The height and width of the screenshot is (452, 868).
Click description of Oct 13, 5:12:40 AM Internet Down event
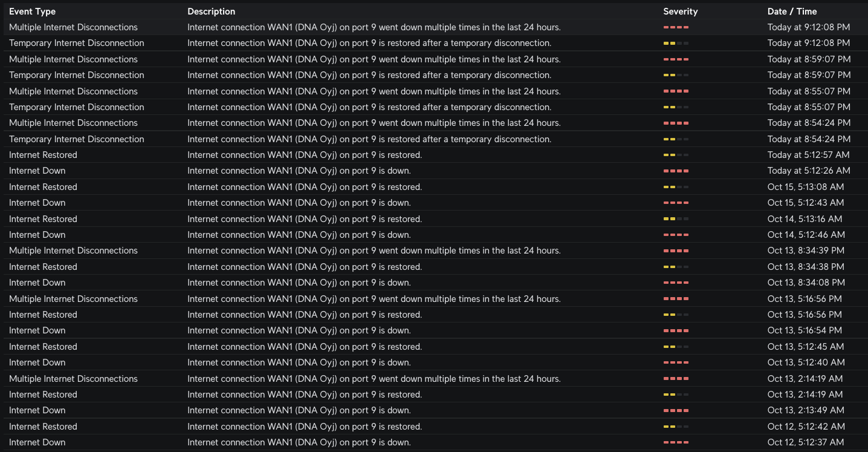[299, 362]
